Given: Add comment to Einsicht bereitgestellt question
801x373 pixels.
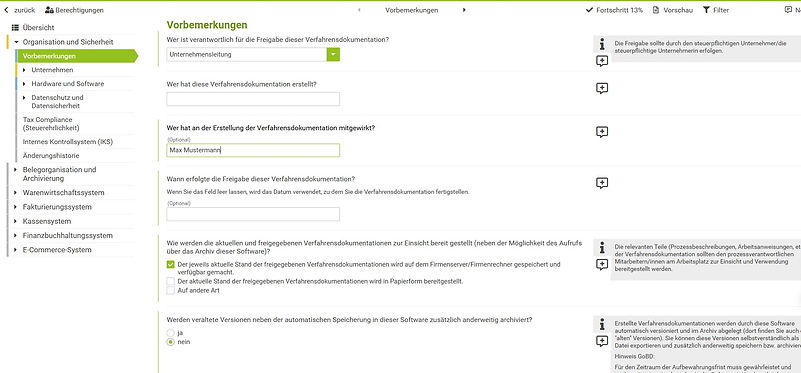Looking at the screenshot, I should (602, 264).
